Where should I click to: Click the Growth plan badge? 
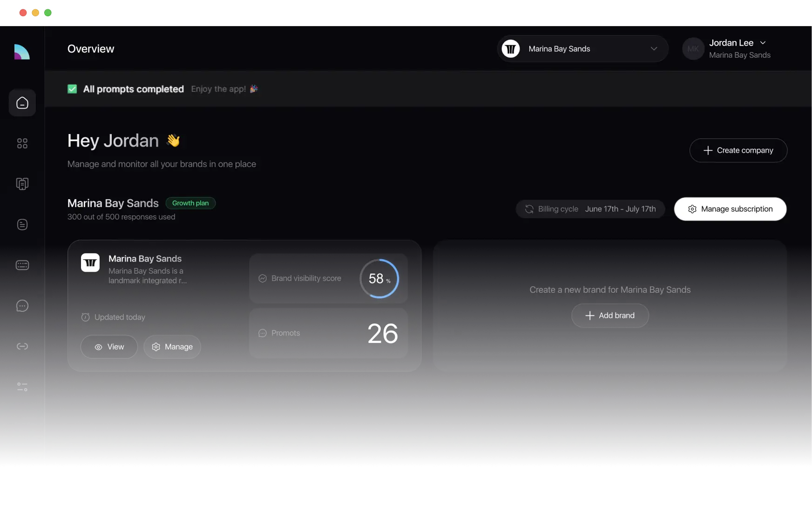(x=190, y=203)
